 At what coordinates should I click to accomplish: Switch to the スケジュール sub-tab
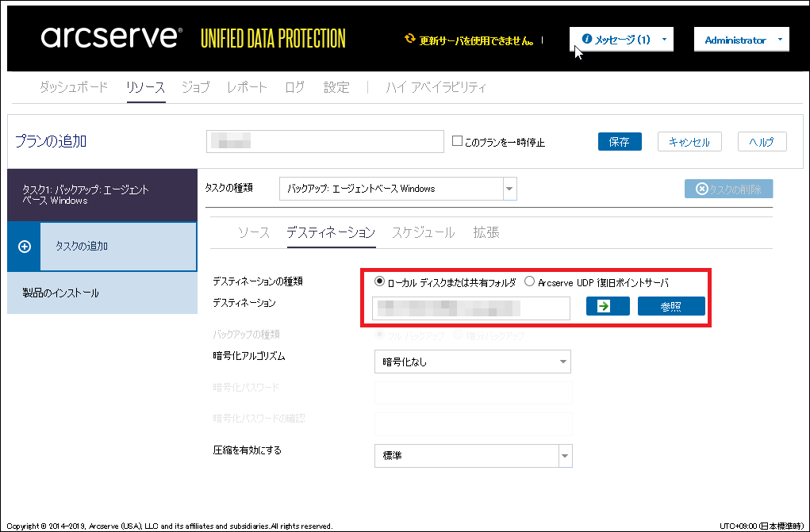[x=423, y=232]
